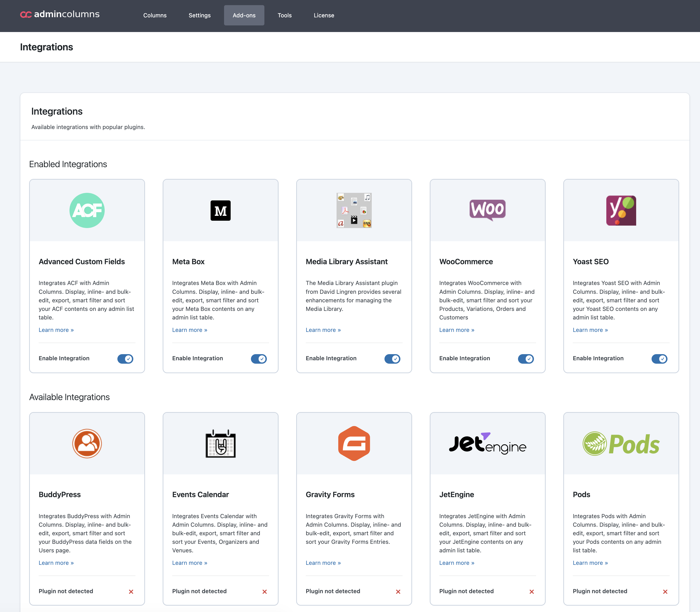This screenshot has width=700, height=612.
Task: Click the Pods logo
Action: tap(621, 443)
